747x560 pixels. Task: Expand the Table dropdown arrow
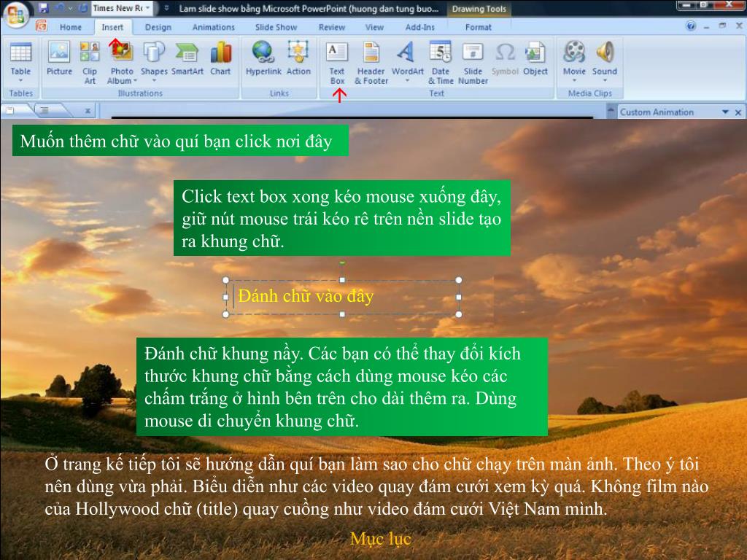(x=20, y=80)
